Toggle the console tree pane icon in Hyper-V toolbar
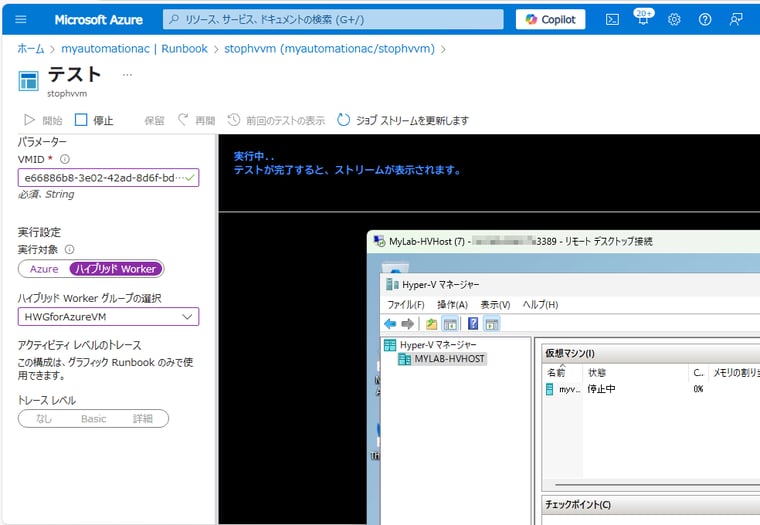The height and width of the screenshot is (525, 760). pos(450,324)
